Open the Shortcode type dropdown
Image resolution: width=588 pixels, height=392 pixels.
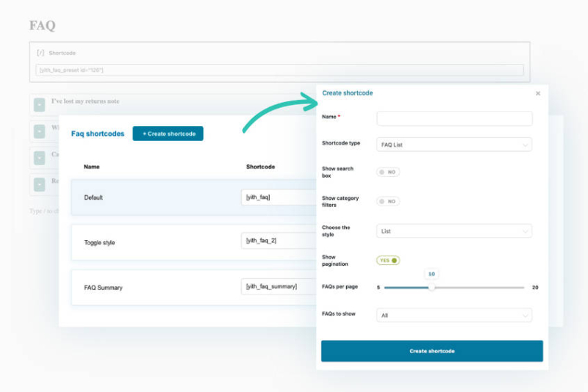pos(454,145)
